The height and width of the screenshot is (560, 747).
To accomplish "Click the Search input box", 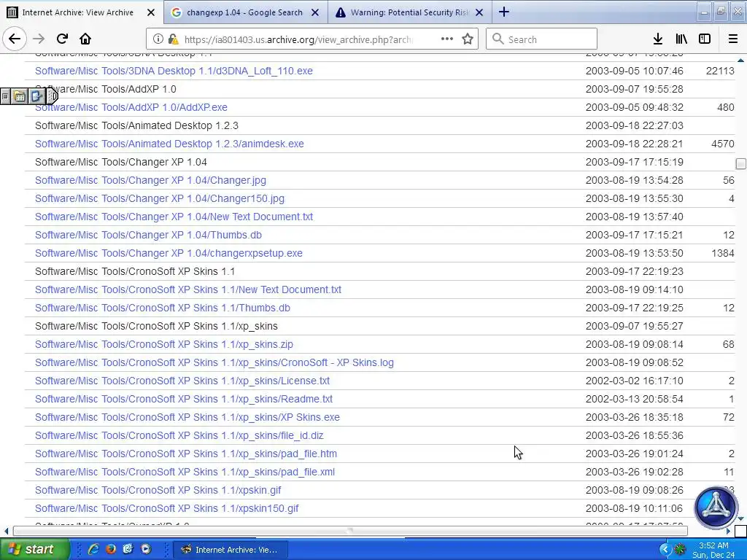I will click(x=542, y=39).
